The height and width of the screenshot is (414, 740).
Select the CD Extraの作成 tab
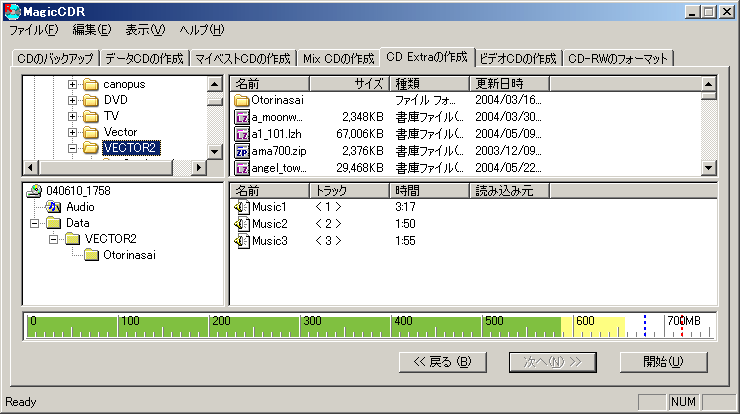(x=427, y=57)
